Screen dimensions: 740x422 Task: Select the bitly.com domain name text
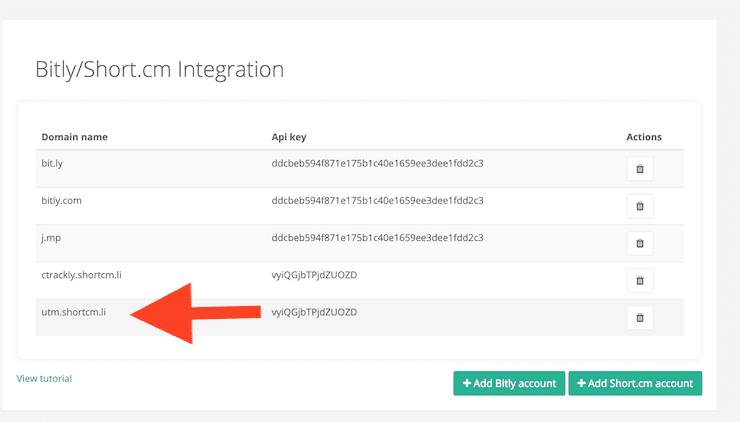61,201
